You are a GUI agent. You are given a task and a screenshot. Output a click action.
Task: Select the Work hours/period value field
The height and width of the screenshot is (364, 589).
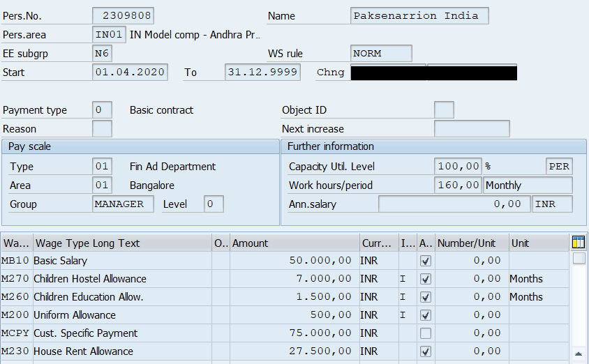tap(458, 185)
